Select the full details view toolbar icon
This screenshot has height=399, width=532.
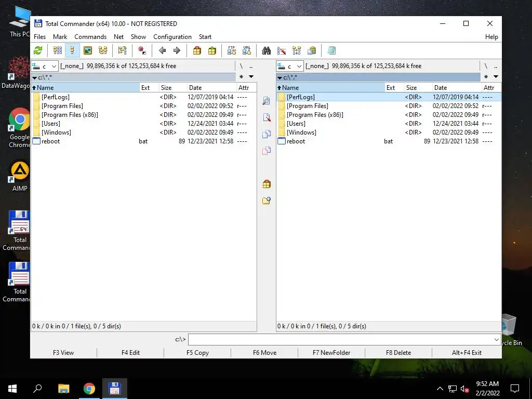pyautogui.click(x=72, y=50)
